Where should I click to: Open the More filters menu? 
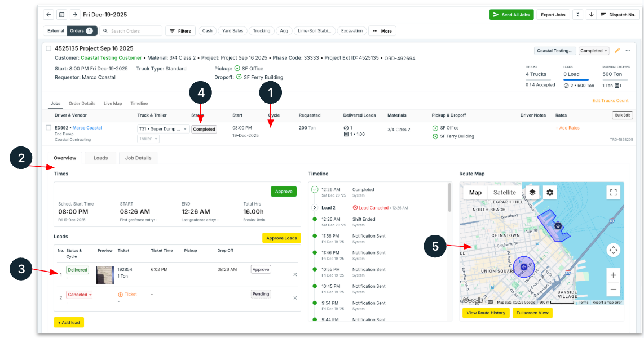[382, 31]
